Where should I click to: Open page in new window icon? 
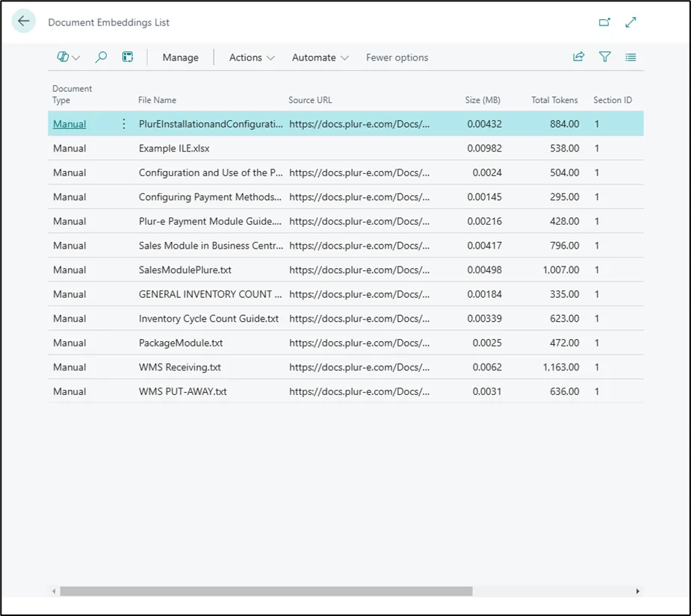[604, 22]
